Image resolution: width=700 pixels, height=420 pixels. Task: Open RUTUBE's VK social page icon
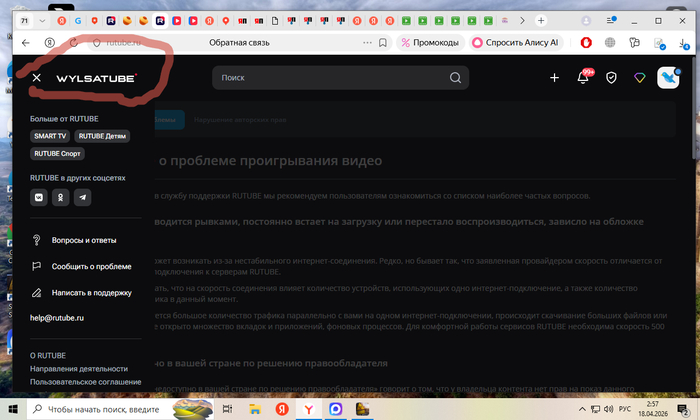pyautogui.click(x=38, y=197)
